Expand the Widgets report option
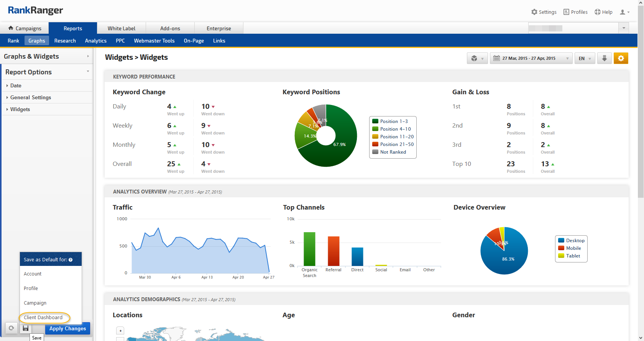Screen dimensions: 644x341 [x=20, y=109]
